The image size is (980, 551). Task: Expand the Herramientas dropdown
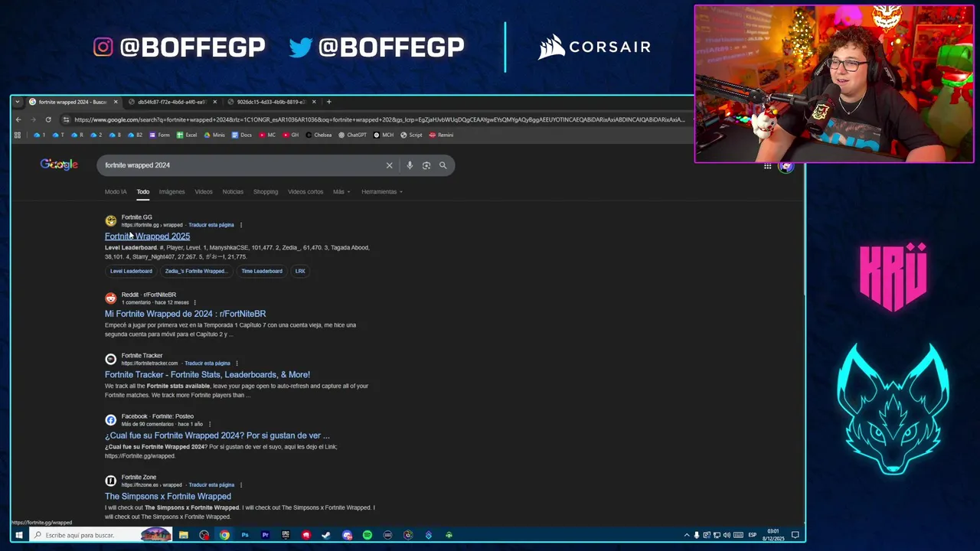pyautogui.click(x=382, y=192)
